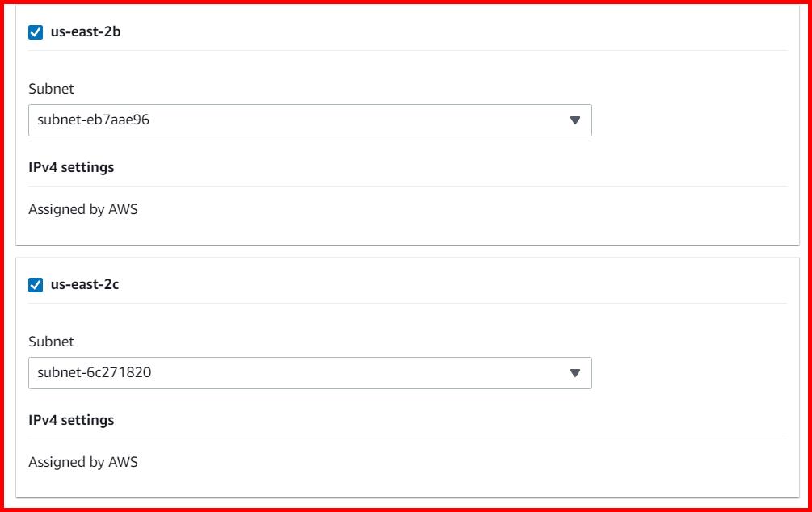Screen dimensions: 812x512
Task: Click inside the subnet-eb7aae96 selection field
Action: pyautogui.click(x=242, y=120)
